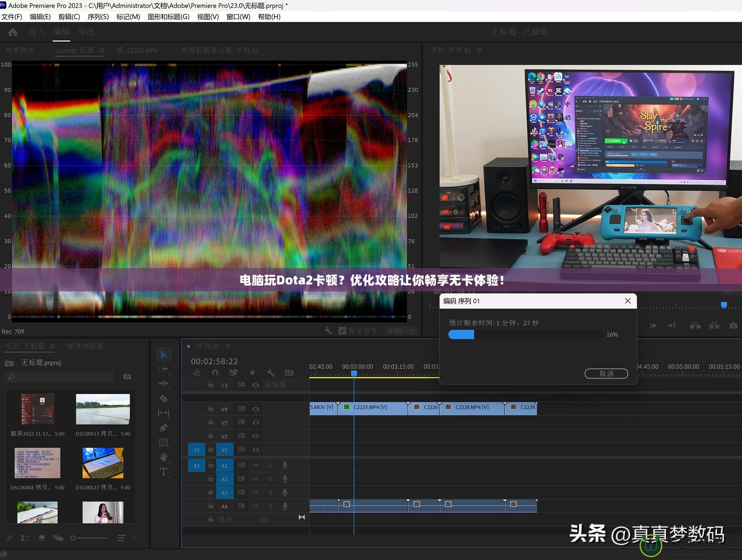Open 序列 01 timeline panel menu
Screen dimensions: 742x560
tap(228, 346)
